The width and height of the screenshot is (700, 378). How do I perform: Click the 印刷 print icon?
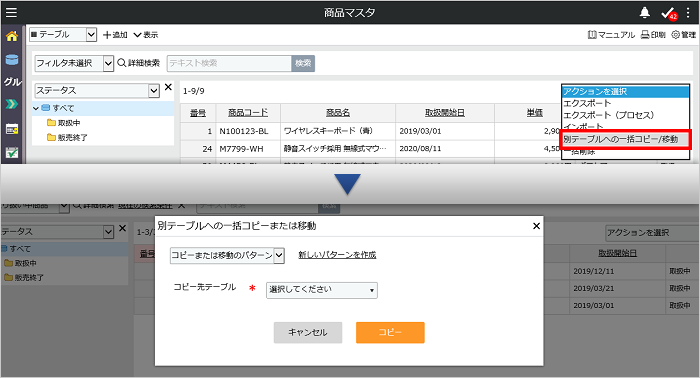[653, 35]
